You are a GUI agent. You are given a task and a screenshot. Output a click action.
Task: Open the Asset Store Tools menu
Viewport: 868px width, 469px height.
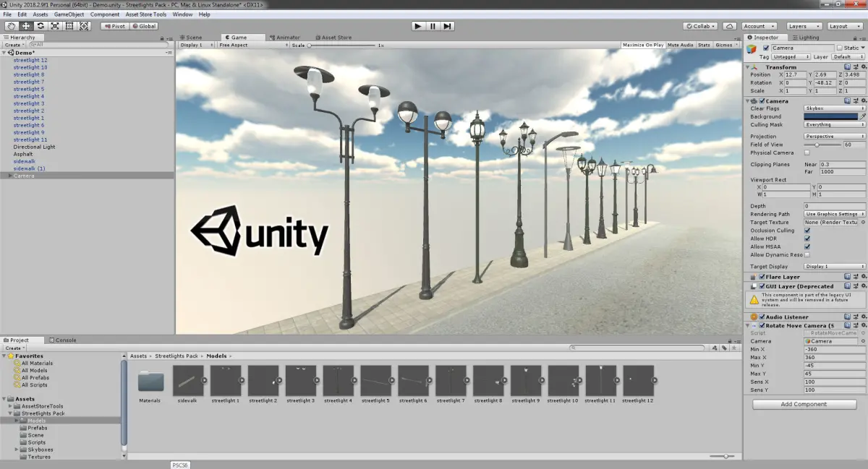[145, 14]
